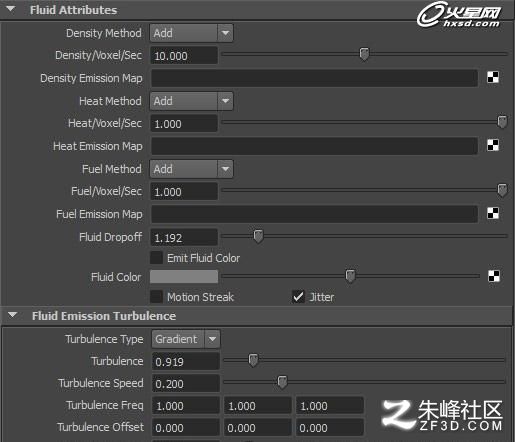This screenshot has height=442, width=515.
Task: Click the Density/Voxel/Sec slider handle
Action: click(x=364, y=54)
